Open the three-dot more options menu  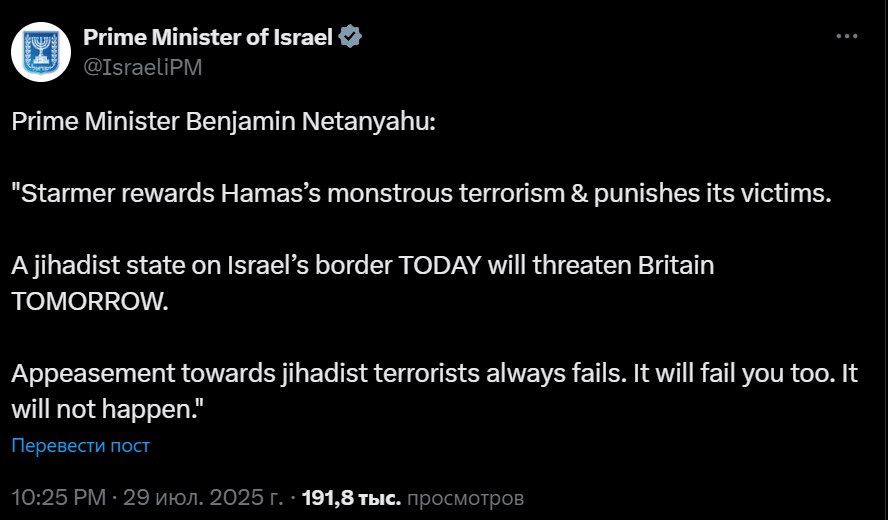coord(846,37)
